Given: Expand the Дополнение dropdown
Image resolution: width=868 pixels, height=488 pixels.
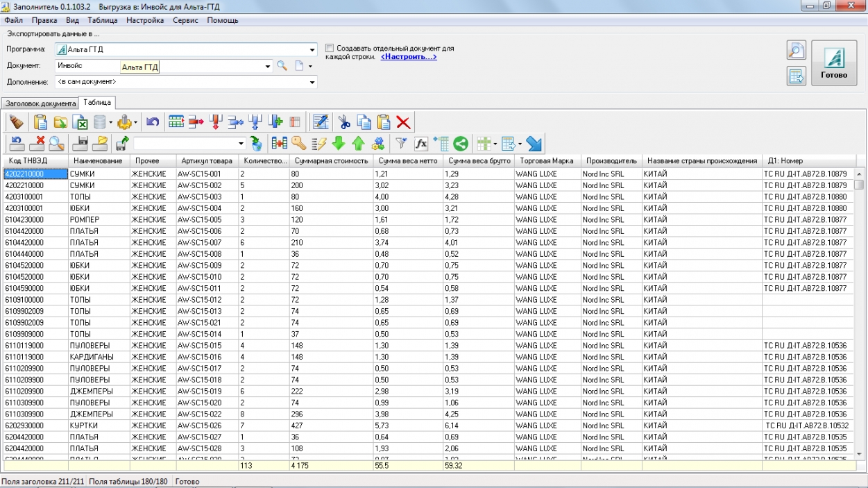Looking at the screenshot, I should (312, 83).
